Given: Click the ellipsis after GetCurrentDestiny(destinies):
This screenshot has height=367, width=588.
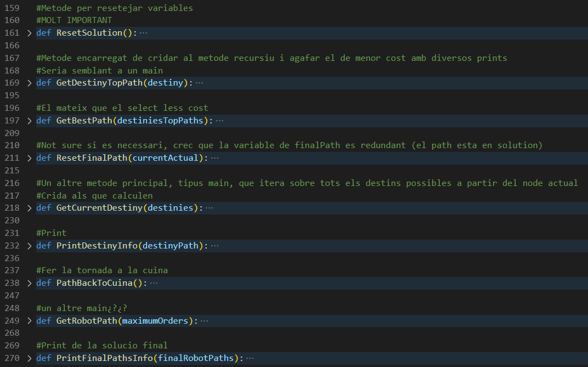Looking at the screenshot, I should click(x=209, y=208).
